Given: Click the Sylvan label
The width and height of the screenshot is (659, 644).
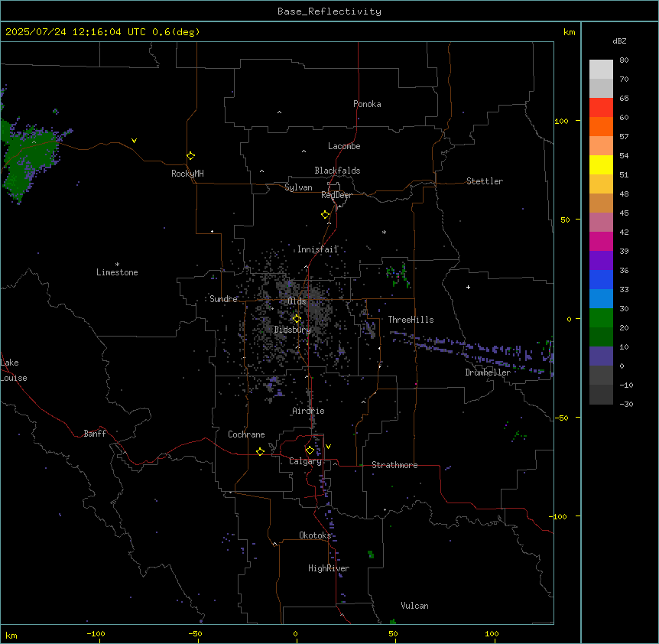Looking at the screenshot, I should click(x=298, y=187).
